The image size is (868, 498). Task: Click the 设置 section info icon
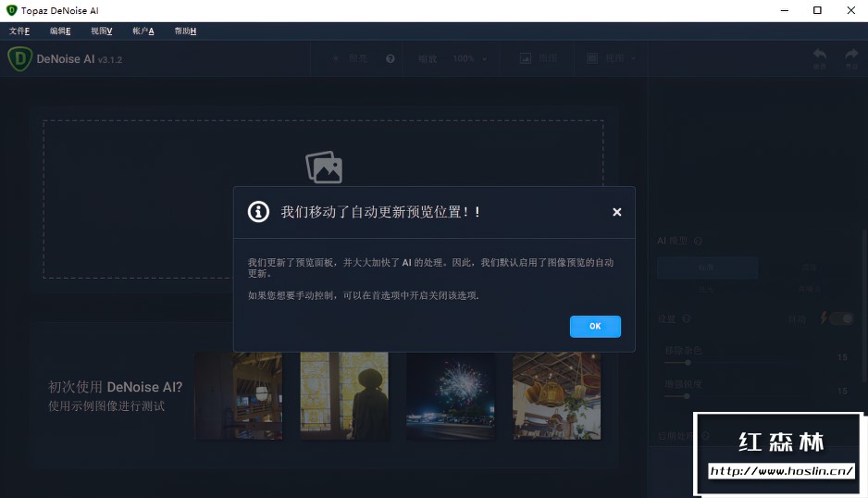(x=687, y=318)
